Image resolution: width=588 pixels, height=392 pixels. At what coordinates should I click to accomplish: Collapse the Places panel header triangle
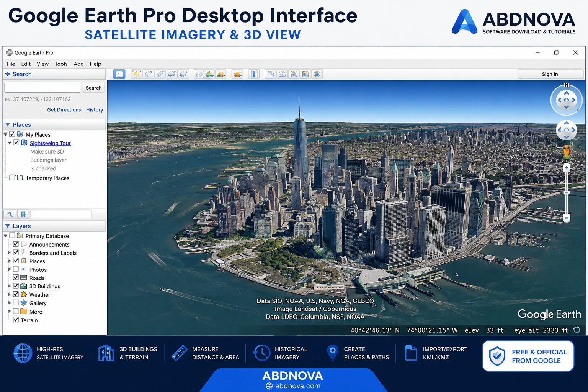click(8, 125)
